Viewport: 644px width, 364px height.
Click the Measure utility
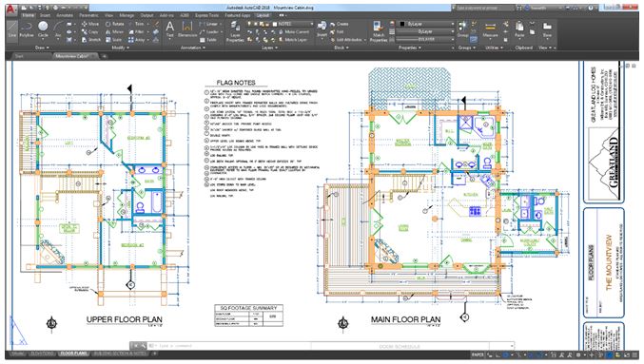(x=490, y=30)
